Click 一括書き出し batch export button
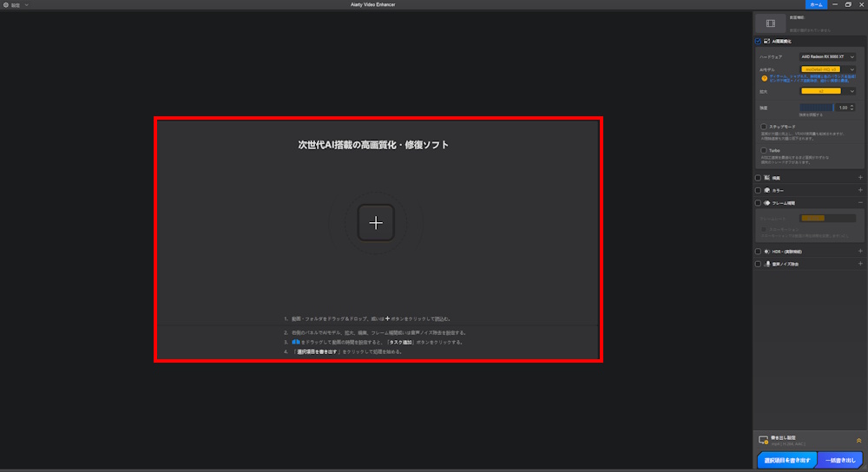The height and width of the screenshot is (472, 868). [x=840, y=460]
